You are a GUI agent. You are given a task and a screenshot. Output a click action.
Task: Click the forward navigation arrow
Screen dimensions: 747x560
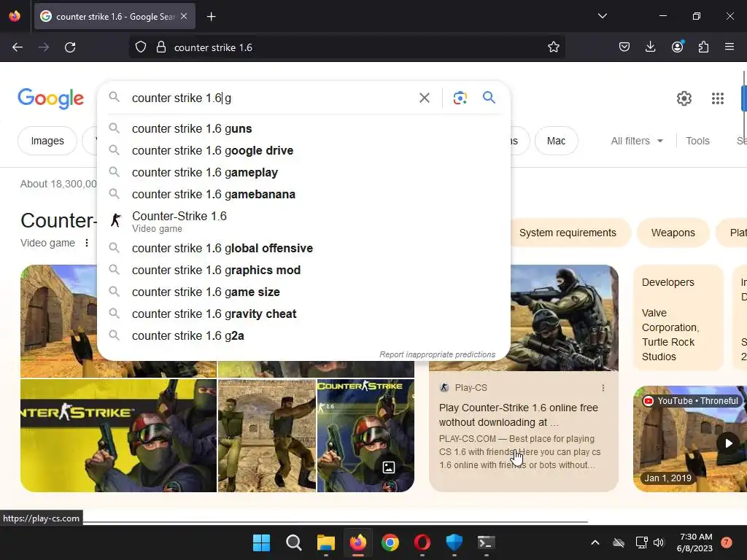tap(44, 47)
